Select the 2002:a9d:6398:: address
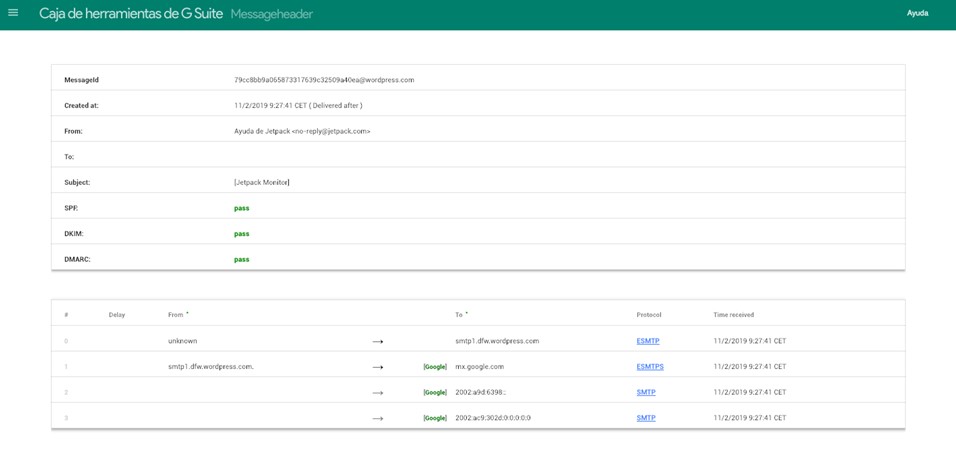The image size is (956, 452). click(480, 392)
